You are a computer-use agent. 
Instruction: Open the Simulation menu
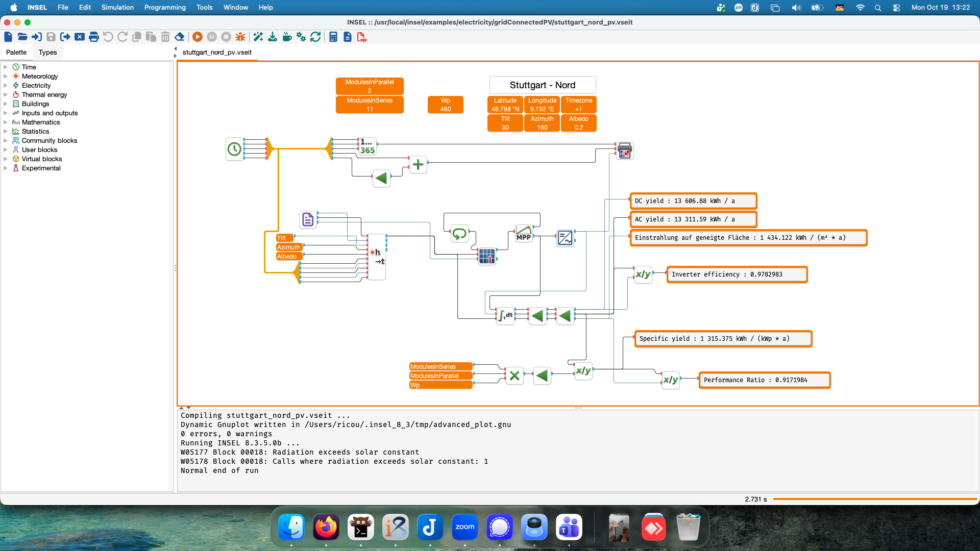[117, 7]
